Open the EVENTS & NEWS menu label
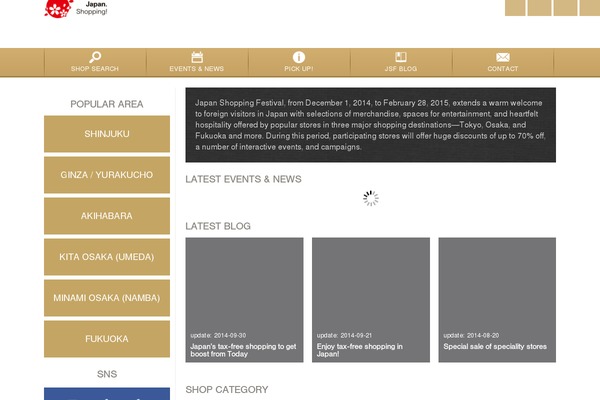The image size is (600, 400). [x=197, y=69]
